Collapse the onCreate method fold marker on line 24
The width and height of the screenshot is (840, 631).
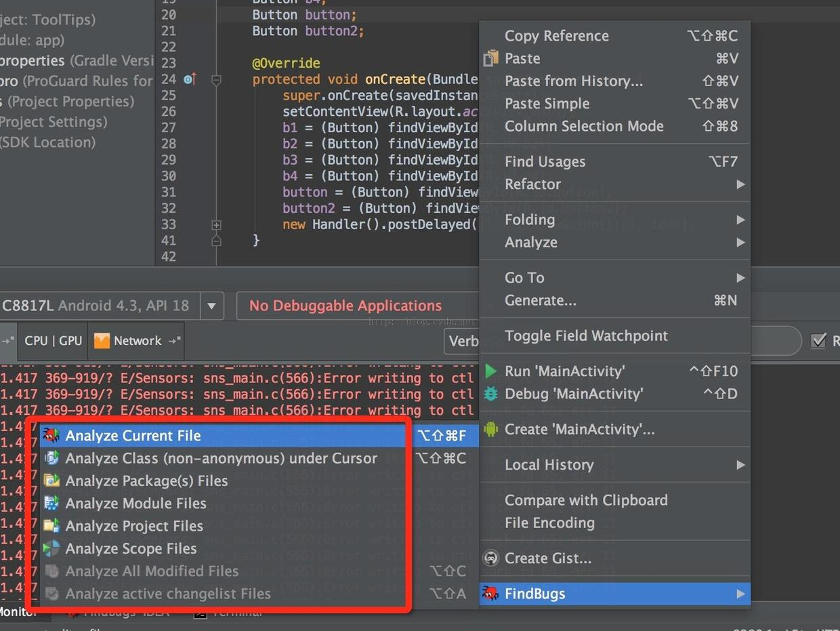[x=216, y=80]
